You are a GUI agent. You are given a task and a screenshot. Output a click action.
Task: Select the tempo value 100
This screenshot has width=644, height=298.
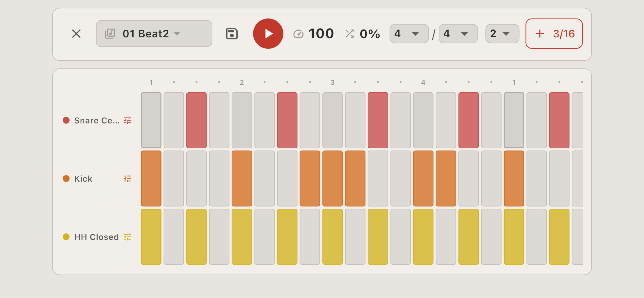[321, 33]
